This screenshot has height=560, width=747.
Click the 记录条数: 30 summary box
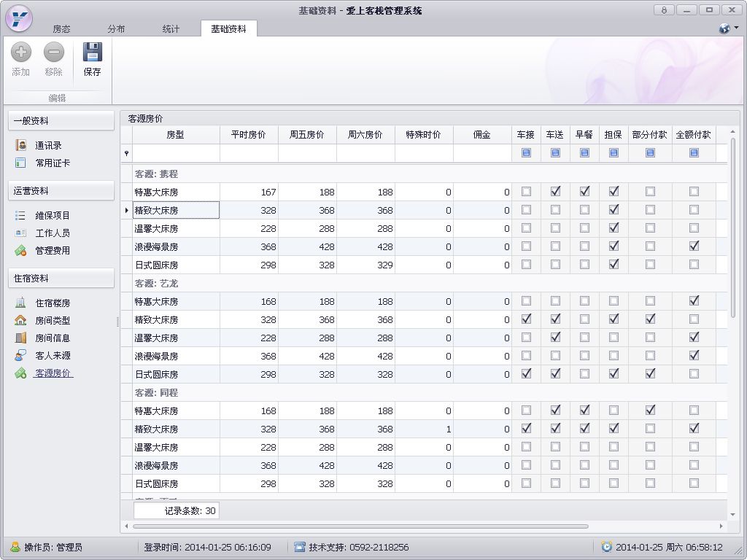pyautogui.click(x=177, y=511)
